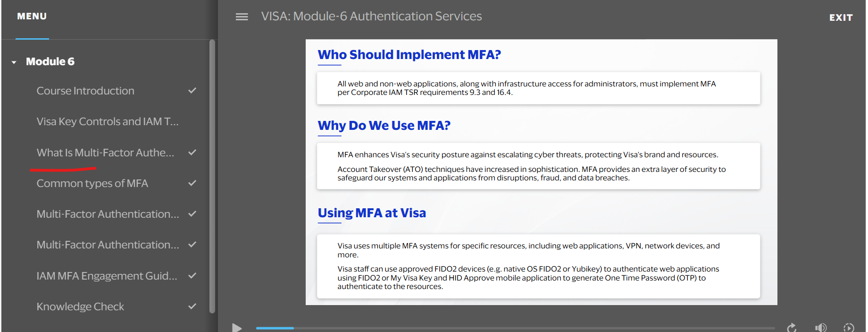Click the EXIT button
The width and height of the screenshot is (868, 332).
841,17
